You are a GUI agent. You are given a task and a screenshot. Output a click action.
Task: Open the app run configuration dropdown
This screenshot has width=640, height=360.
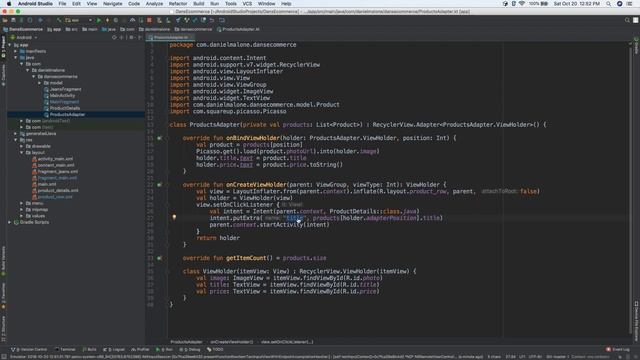(x=79, y=20)
